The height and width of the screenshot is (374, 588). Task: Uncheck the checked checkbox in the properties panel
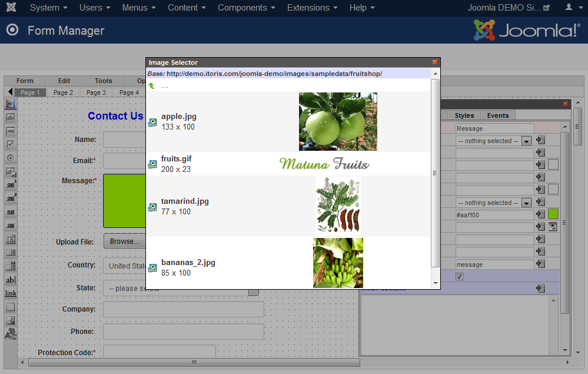(x=459, y=276)
